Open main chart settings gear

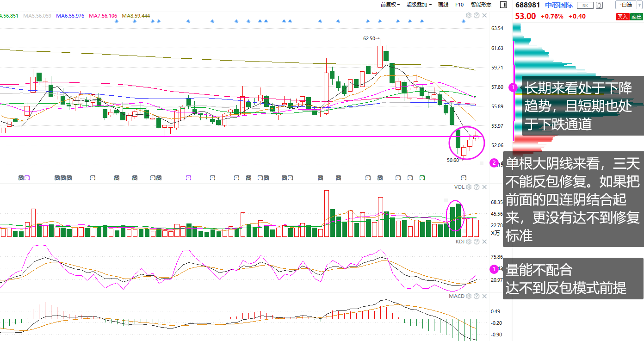[x=468, y=16]
